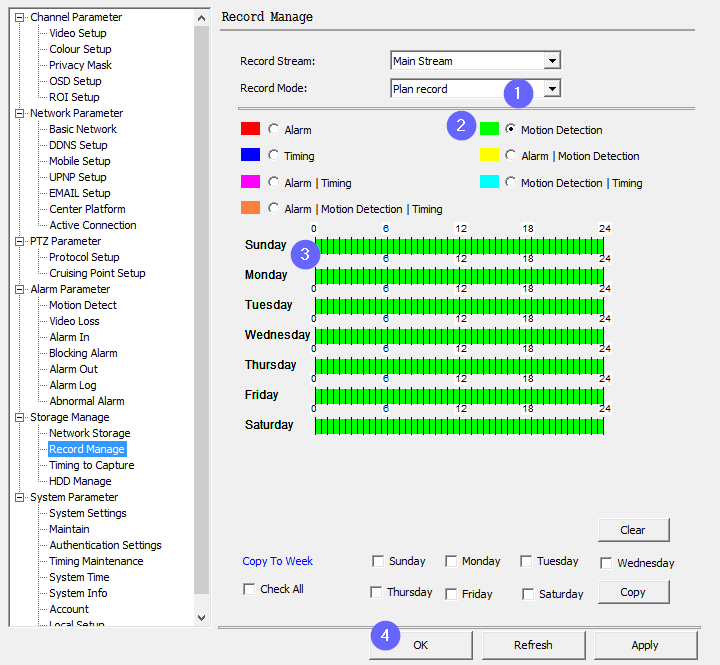Click the red Alarm color swatch

point(250,129)
